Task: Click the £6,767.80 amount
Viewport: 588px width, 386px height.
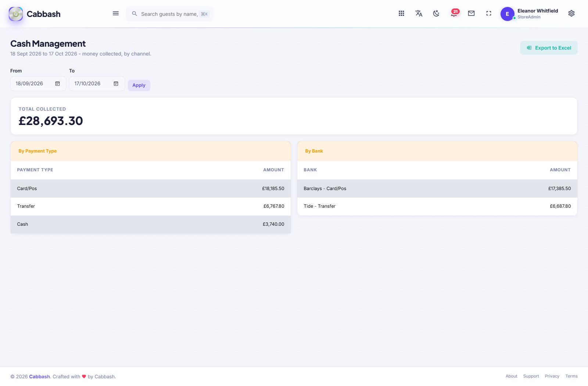Action: click(x=274, y=206)
